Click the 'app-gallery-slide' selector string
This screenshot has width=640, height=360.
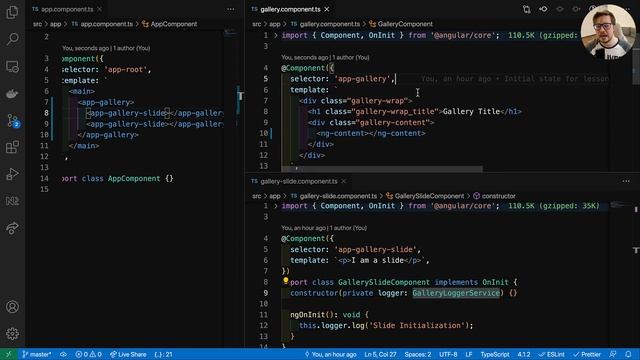point(376,249)
